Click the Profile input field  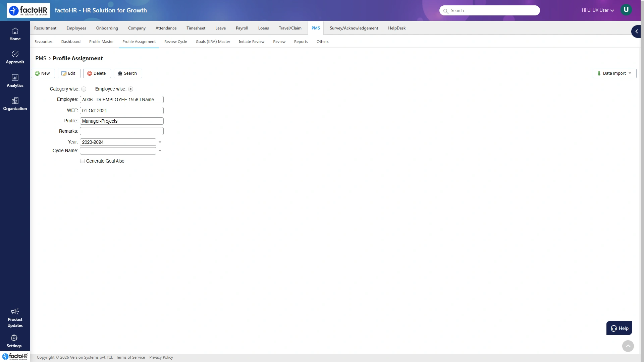[x=122, y=121]
